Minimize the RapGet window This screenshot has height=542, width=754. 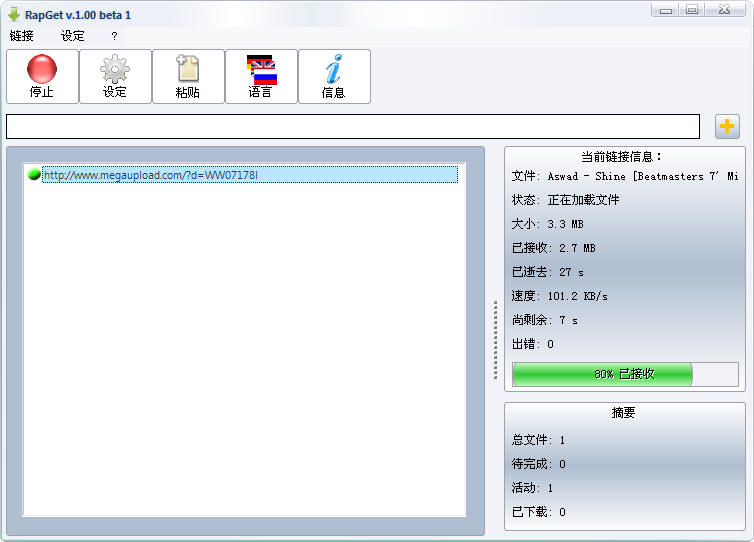666,10
